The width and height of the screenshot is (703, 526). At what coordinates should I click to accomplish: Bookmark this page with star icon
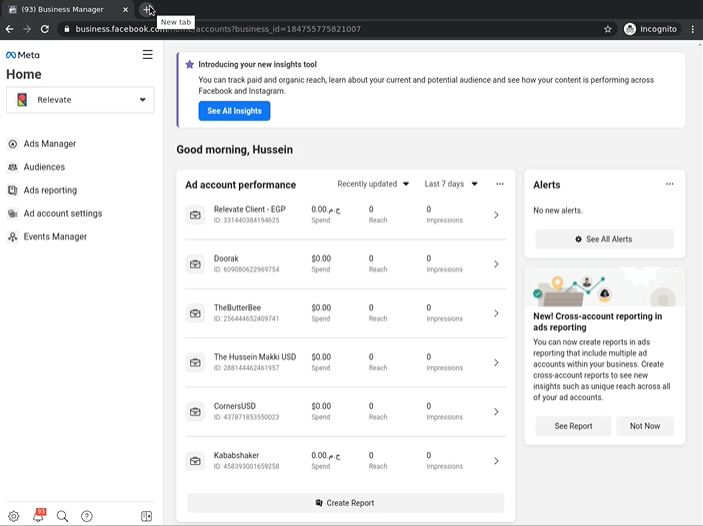coord(608,29)
